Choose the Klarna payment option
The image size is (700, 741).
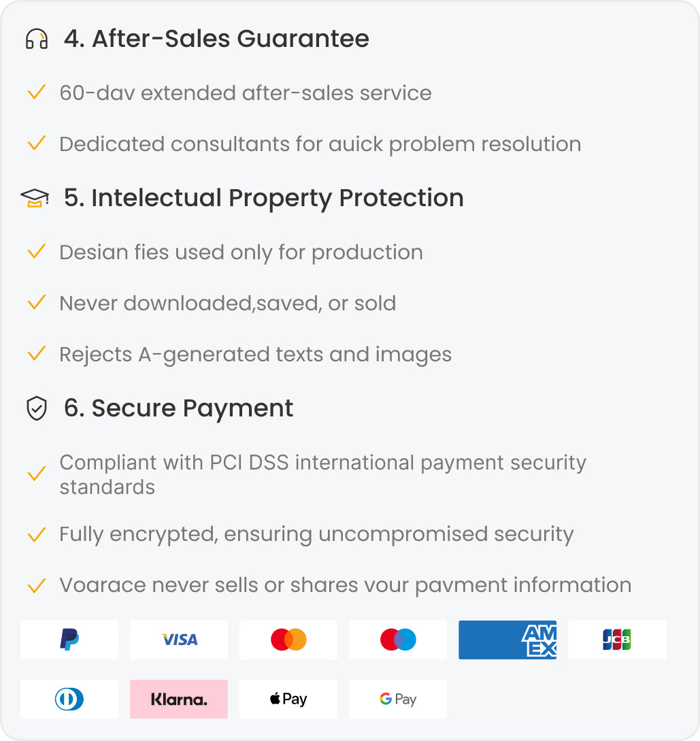coord(179,699)
